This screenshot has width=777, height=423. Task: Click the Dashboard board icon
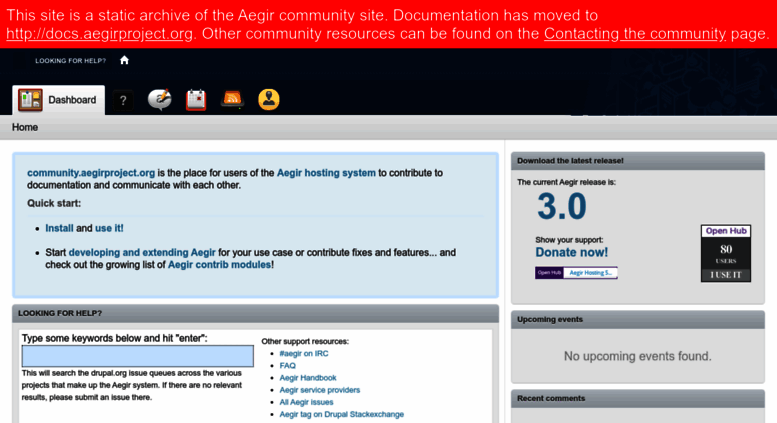tap(30, 100)
